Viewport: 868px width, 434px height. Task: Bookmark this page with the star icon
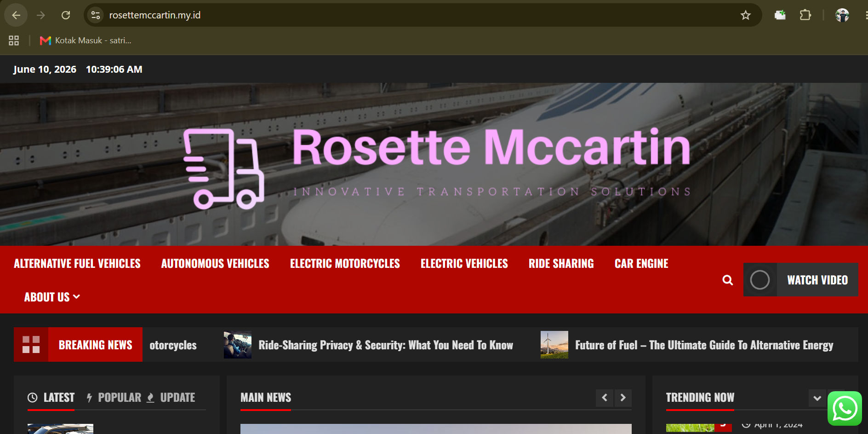745,15
